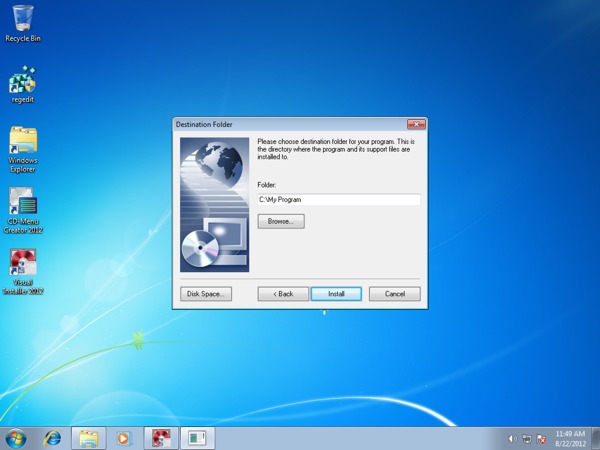
Task: Open the volume speaker tray icon
Action: (512, 439)
